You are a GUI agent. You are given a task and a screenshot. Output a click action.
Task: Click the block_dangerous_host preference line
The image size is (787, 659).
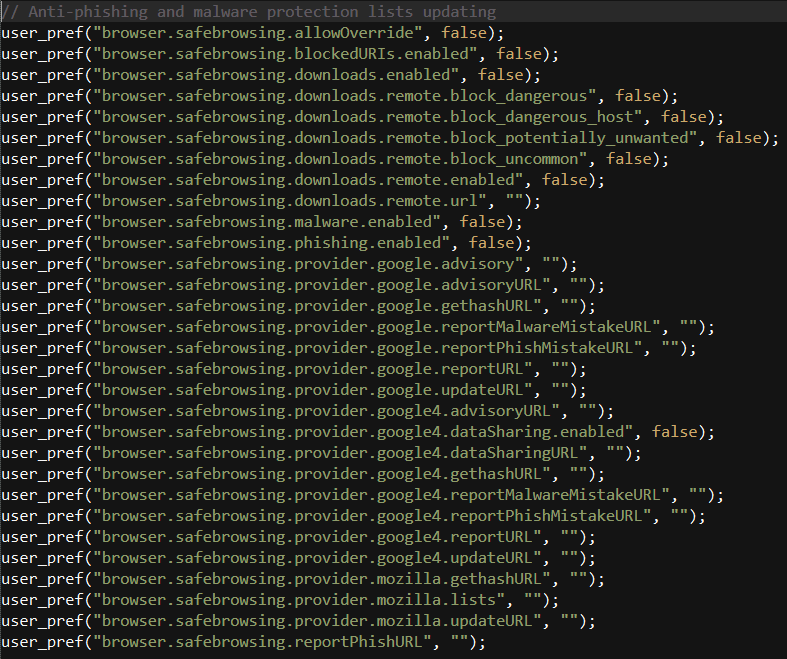[x=362, y=117]
